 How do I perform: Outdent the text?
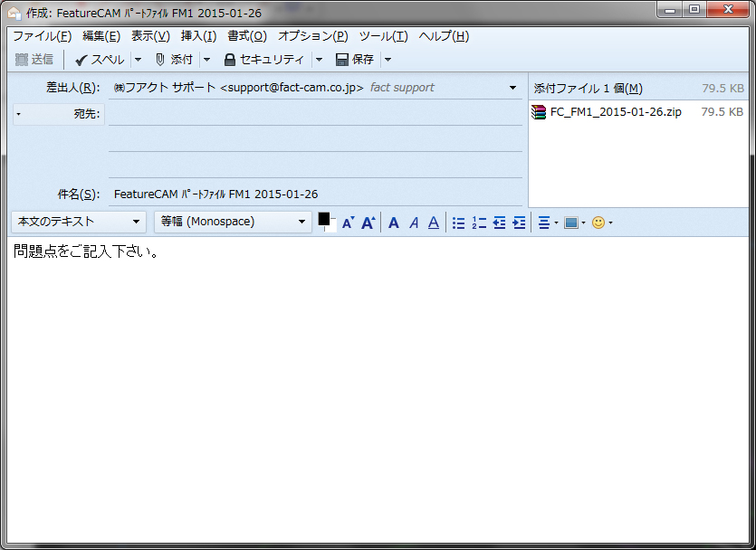[499, 223]
